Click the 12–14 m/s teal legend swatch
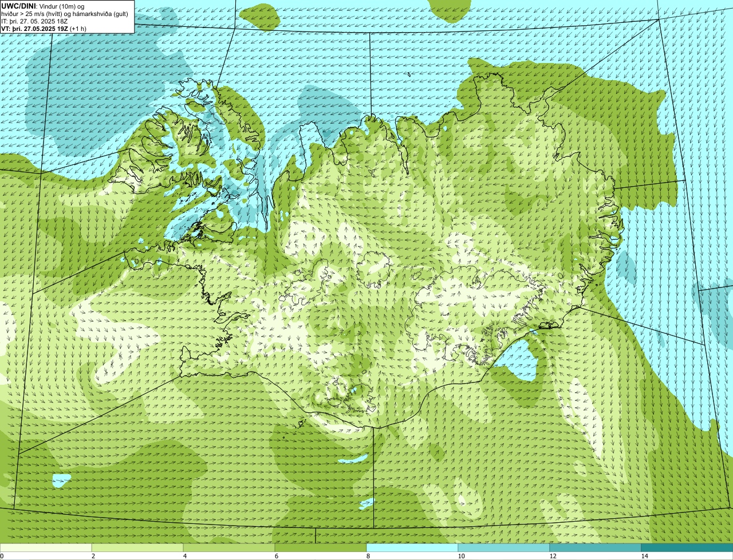 (596, 547)
